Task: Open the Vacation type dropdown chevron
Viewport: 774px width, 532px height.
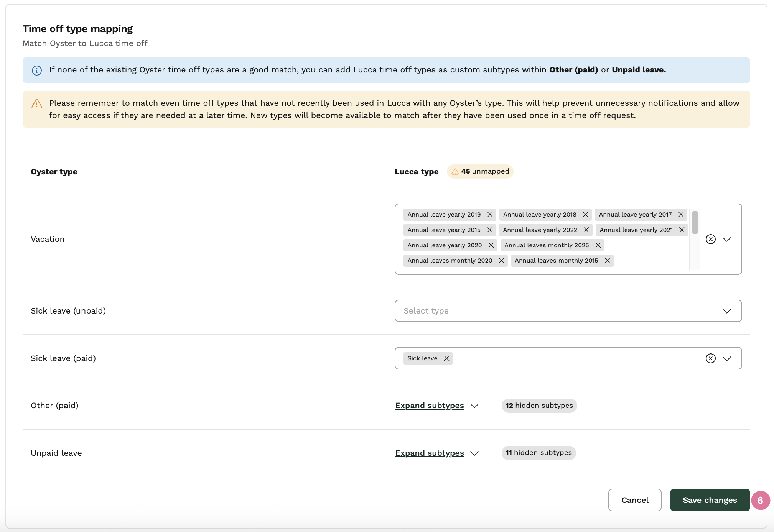Action: pyautogui.click(x=727, y=239)
